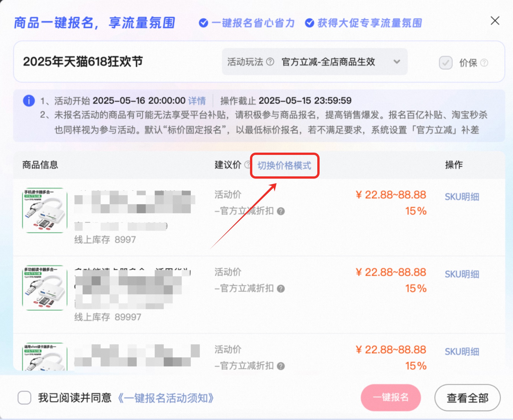Screen dimensions: 513x420
Task: Toggle the 价保 checkbox
Action: [445, 63]
